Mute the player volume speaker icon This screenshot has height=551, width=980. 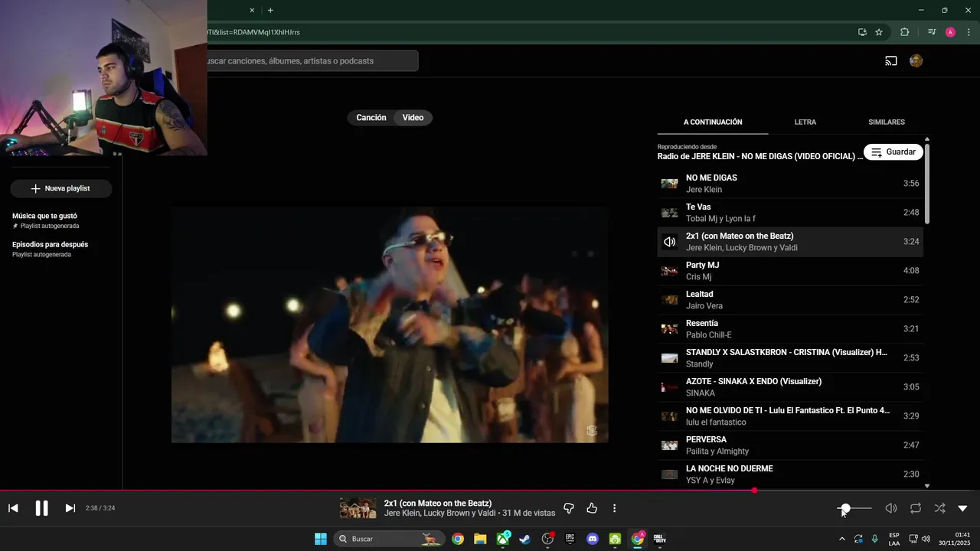(x=891, y=508)
